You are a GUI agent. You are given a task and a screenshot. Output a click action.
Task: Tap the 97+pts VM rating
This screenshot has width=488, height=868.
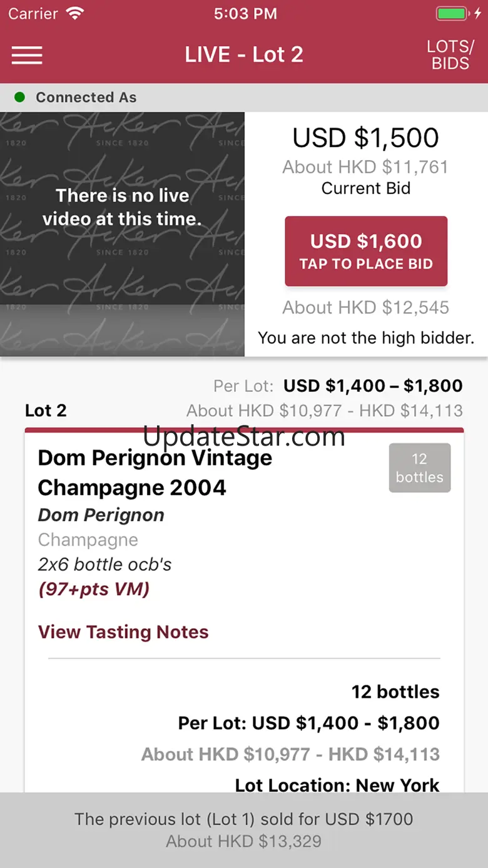[94, 589]
